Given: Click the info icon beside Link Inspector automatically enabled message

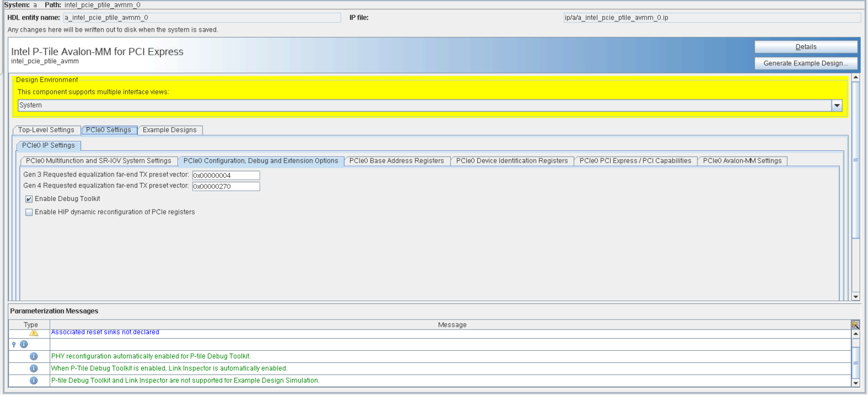Looking at the screenshot, I should [34, 368].
